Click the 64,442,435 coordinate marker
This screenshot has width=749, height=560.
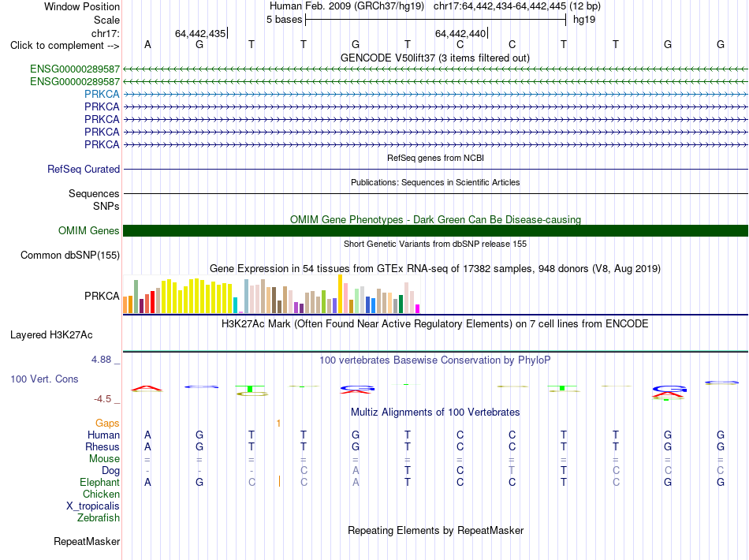click(200, 33)
